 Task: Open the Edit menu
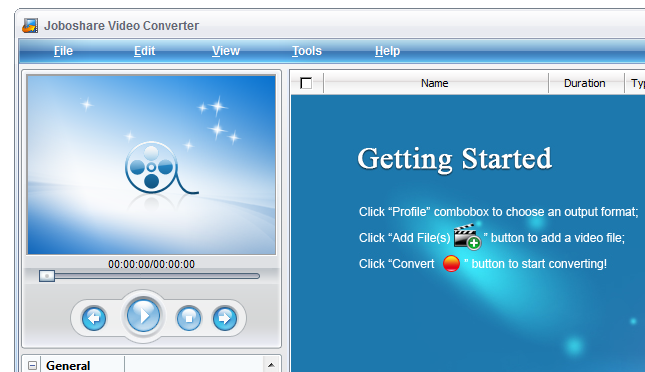pyautogui.click(x=144, y=51)
